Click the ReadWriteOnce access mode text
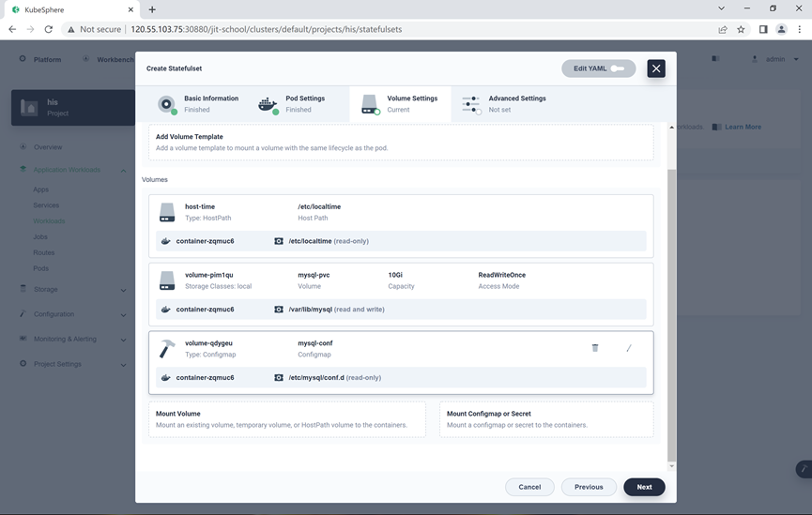This screenshot has height=515, width=812. tap(502, 275)
